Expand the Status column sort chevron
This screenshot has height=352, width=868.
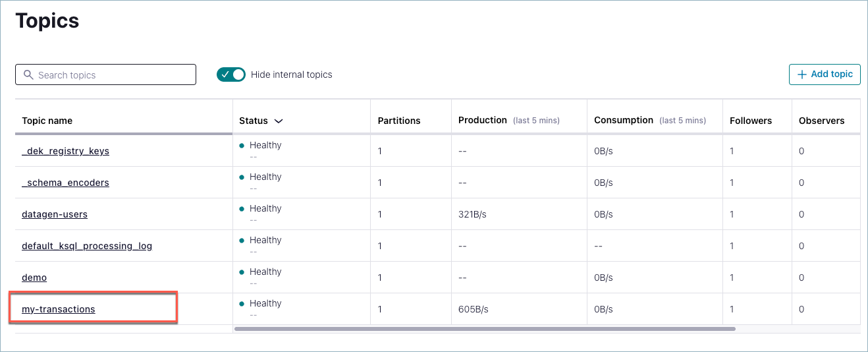tap(279, 121)
